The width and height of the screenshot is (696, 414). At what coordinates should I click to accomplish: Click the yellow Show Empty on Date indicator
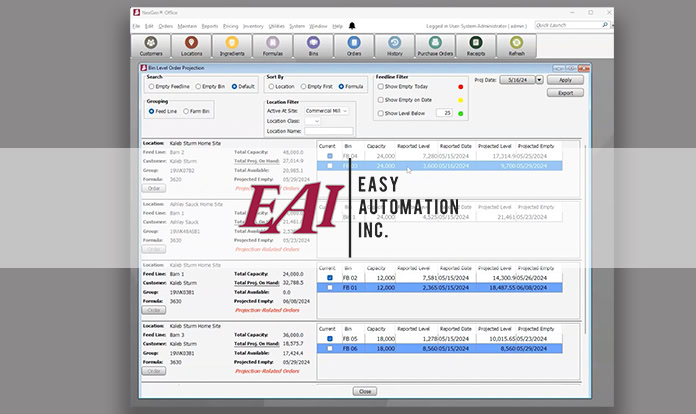[460, 100]
